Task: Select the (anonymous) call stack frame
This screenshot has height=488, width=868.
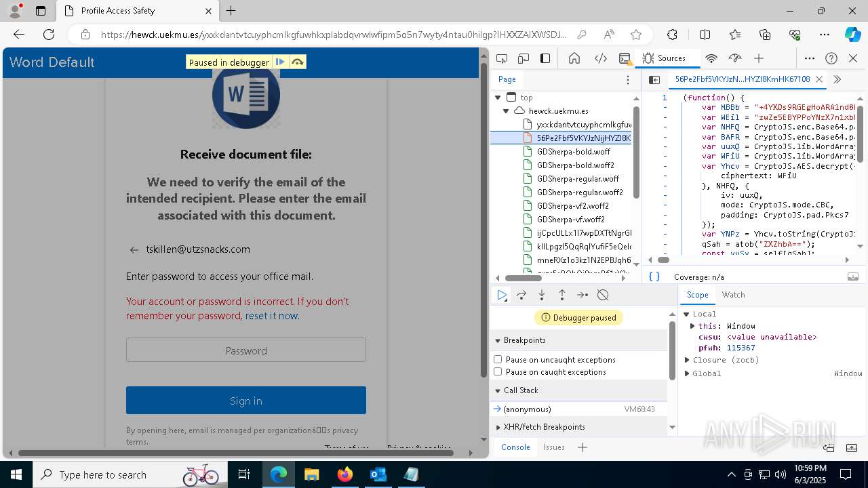Action: [578, 409]
